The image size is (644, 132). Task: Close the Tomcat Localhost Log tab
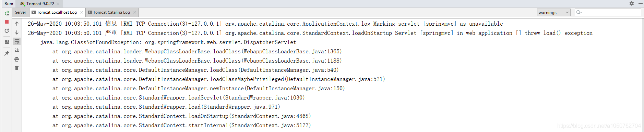tap(82, 12)
